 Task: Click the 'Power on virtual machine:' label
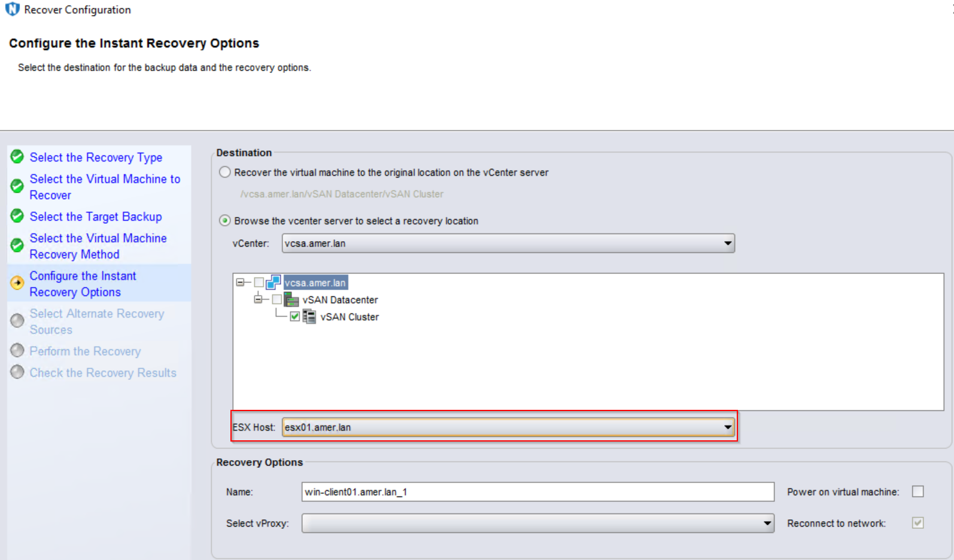(x=843, y=492)
